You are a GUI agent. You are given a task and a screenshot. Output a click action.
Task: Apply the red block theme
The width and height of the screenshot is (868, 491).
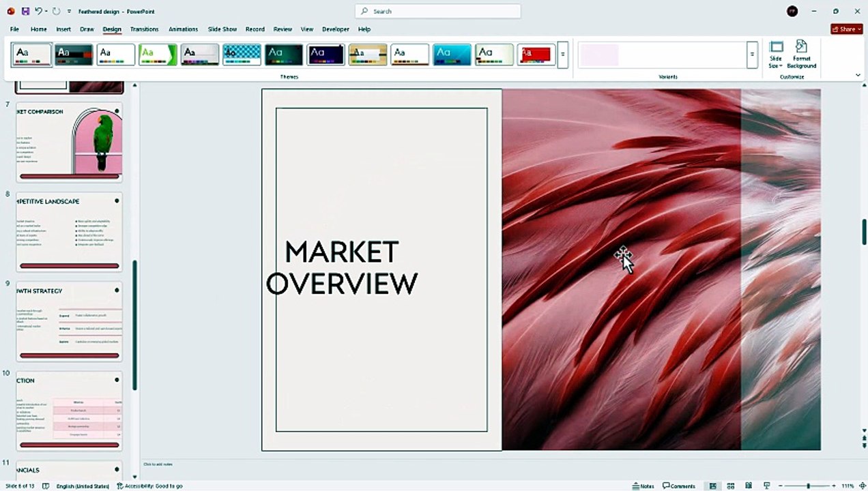(x=536, y=55)
